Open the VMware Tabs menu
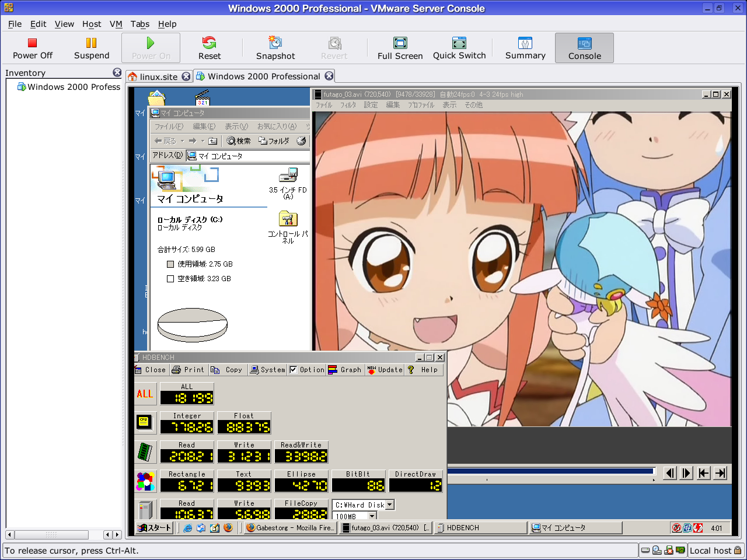 click(139, 24)
